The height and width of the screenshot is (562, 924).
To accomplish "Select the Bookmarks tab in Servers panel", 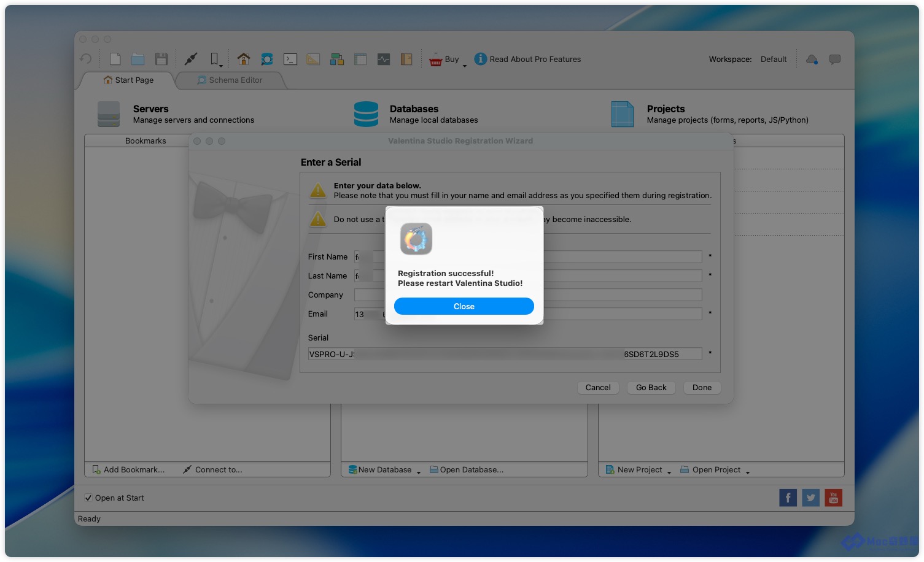I will [146, 141].
